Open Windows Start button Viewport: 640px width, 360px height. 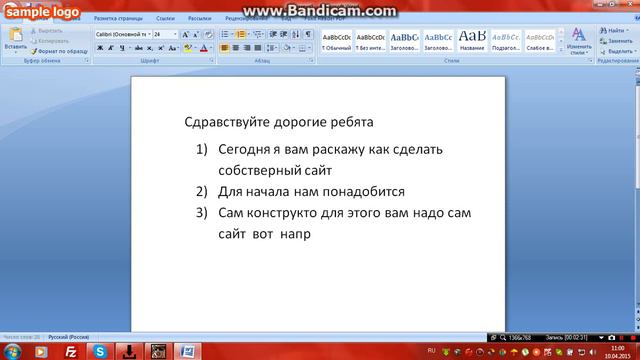(x=12, y=351)
